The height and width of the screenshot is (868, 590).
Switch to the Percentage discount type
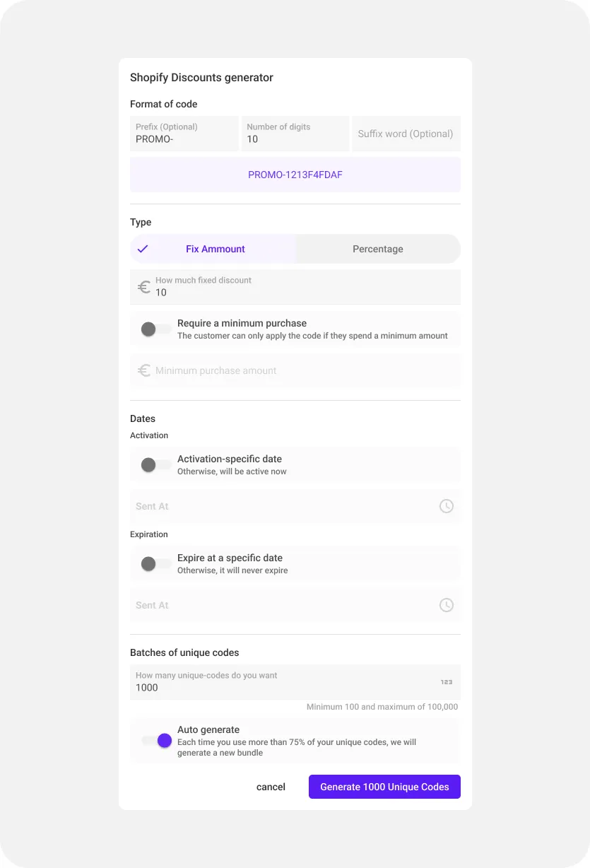coord(378,249)
